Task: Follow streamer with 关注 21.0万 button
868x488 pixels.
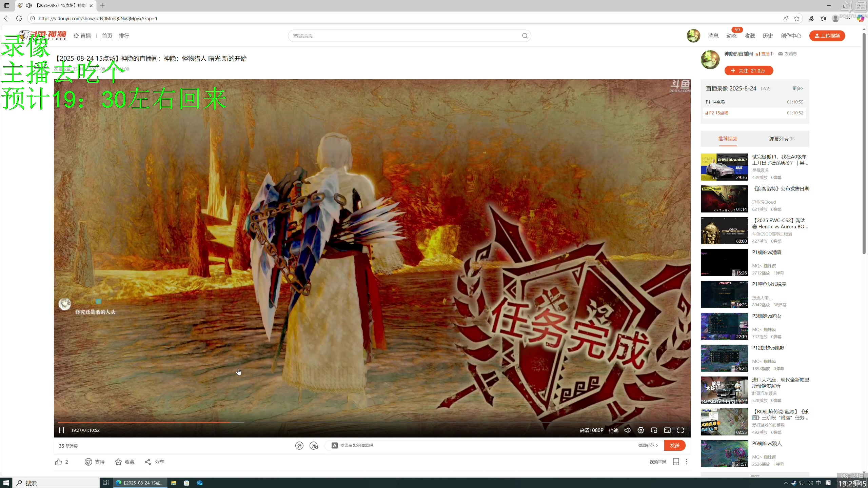Action: click(x=749, y=70)
